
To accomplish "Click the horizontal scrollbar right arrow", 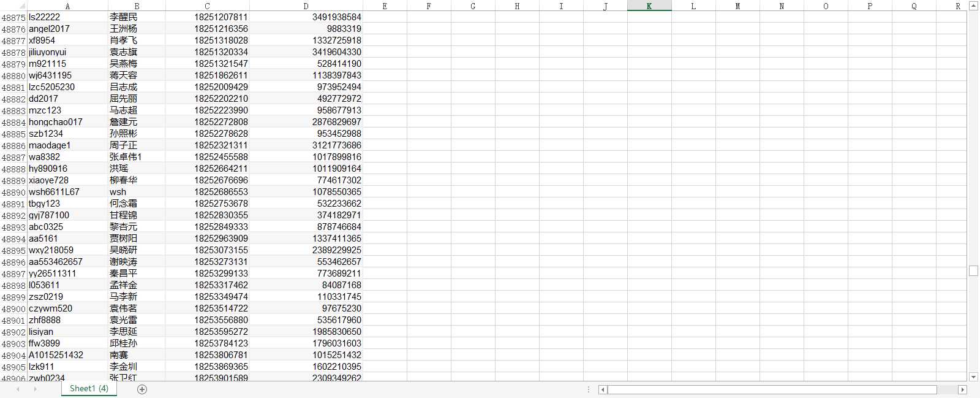I will [962, 389].
